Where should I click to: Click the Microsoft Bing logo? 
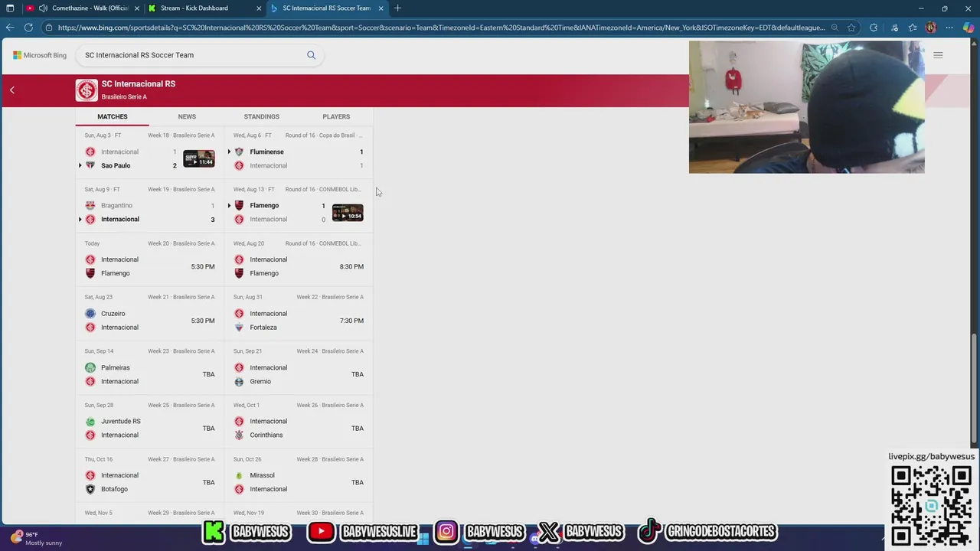point(40,55)
